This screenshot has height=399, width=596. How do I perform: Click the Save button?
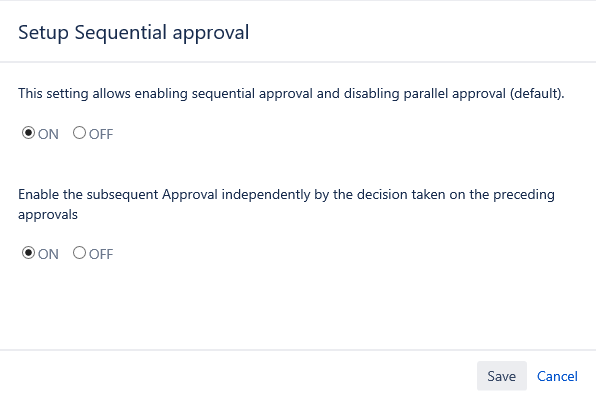coord(502,376)
